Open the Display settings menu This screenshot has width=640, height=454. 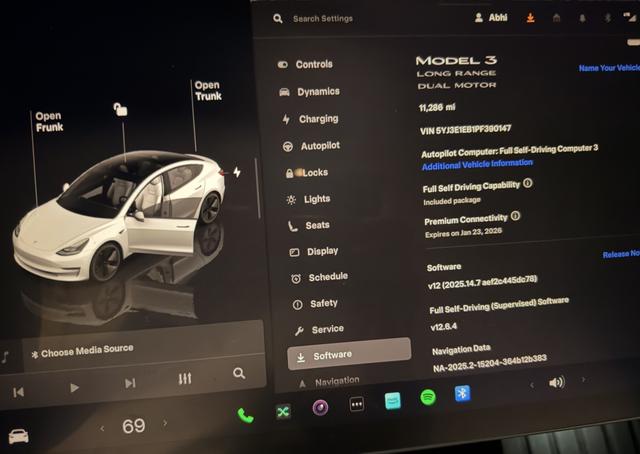pyautogui.click(x=313, y=251)
